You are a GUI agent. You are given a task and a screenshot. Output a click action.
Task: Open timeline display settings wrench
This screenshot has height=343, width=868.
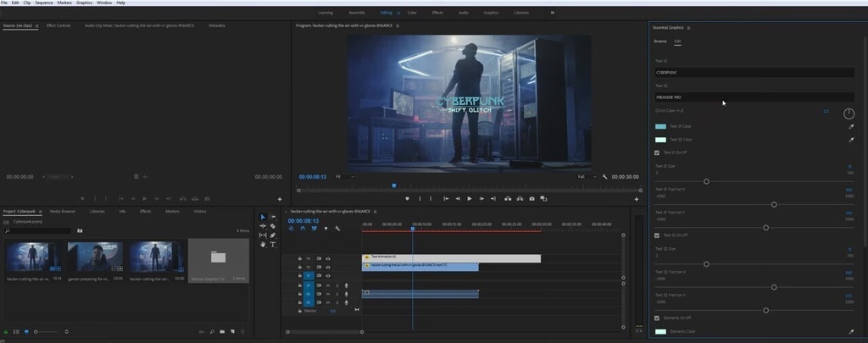337,229
